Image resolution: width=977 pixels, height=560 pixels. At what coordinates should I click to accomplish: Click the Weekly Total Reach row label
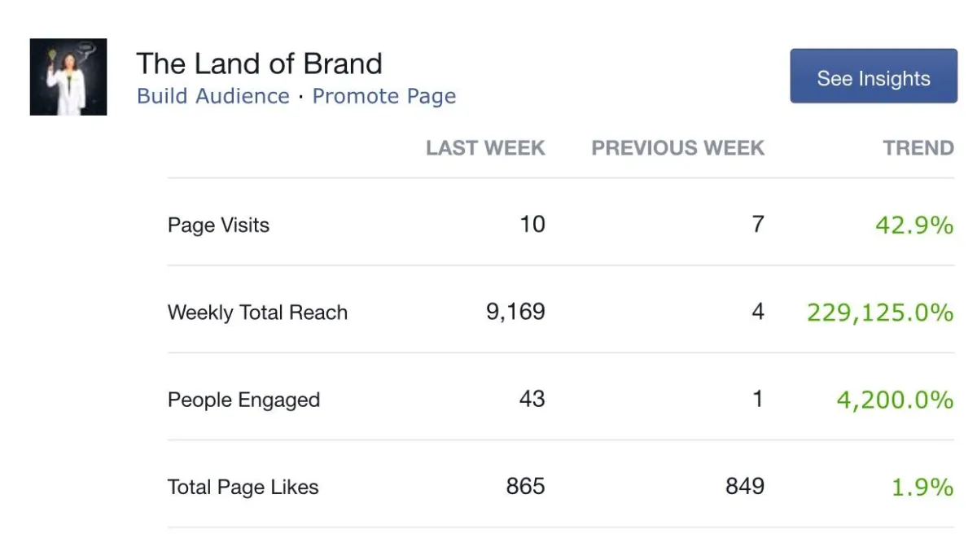coord(257,313)
